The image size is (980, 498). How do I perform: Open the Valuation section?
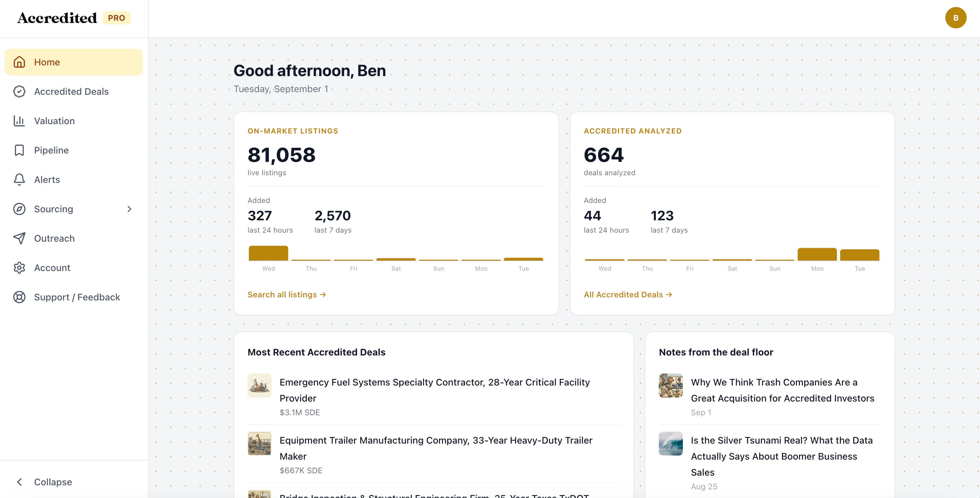73,121
